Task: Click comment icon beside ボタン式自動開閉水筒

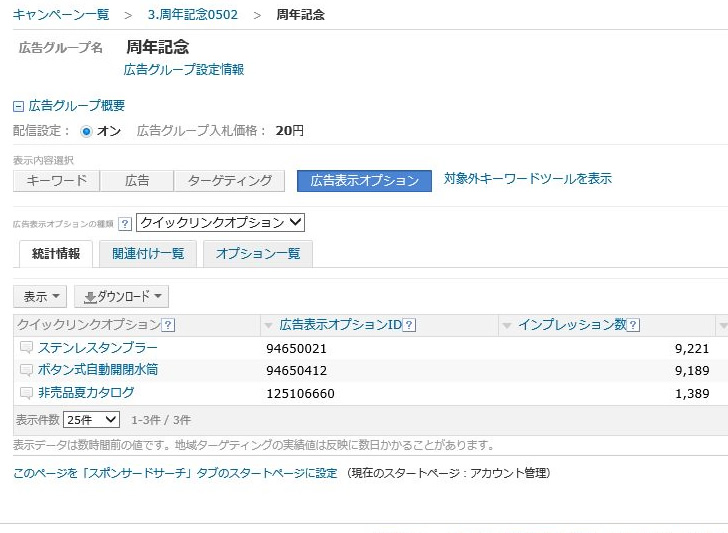Action: [26, 370]
